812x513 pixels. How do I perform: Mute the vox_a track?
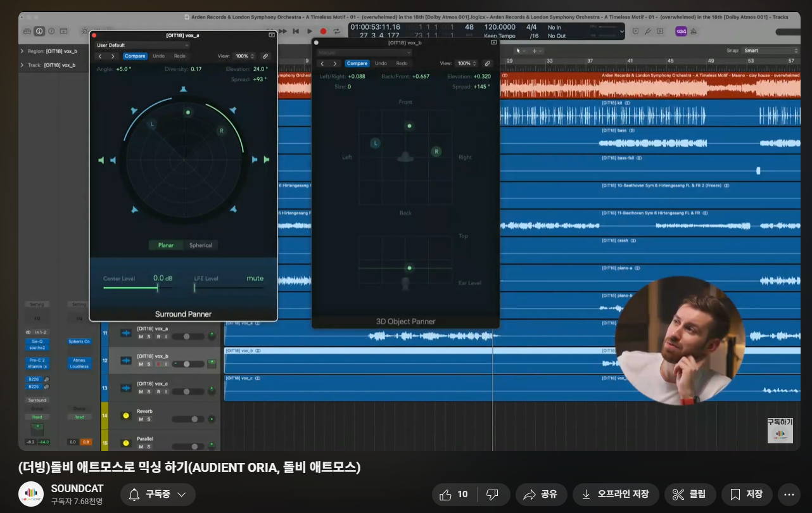pos(141,336)
